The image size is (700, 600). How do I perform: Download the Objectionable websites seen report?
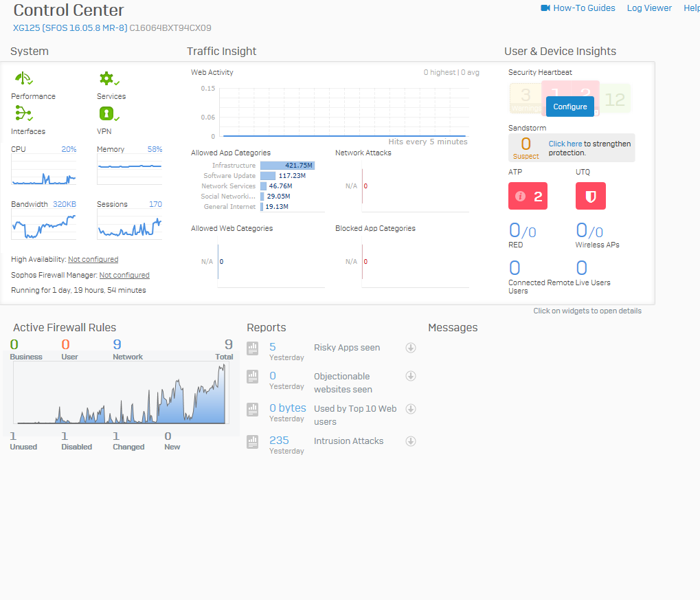[411, 376]
